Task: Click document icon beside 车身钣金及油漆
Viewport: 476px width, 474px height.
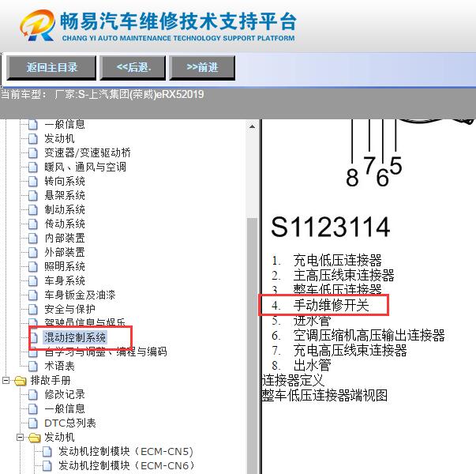Action: pyautogui.click(x=33, y=295)
